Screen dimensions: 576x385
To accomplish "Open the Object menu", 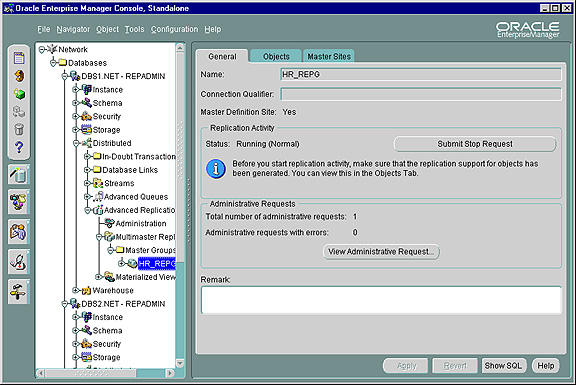I will click(107, 29).
